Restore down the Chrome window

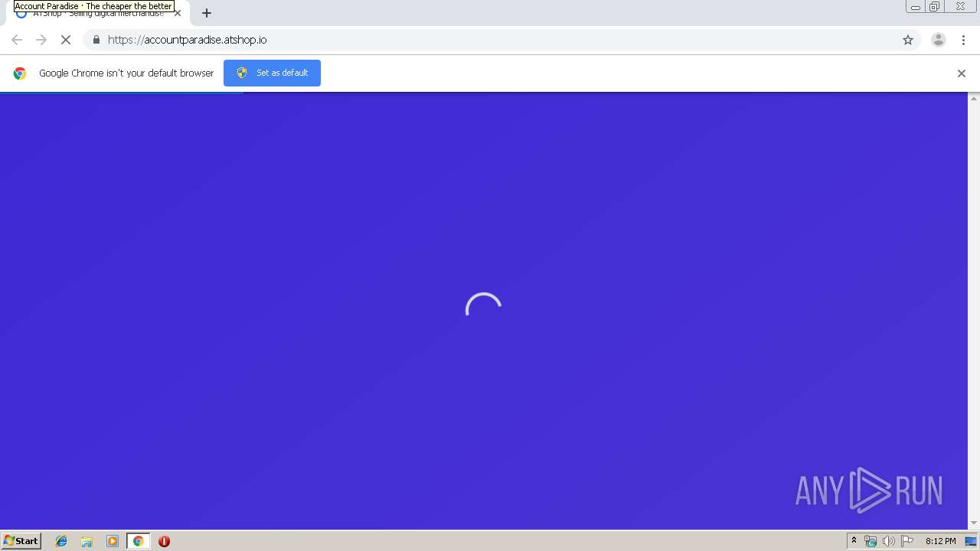tap(935, 7)
